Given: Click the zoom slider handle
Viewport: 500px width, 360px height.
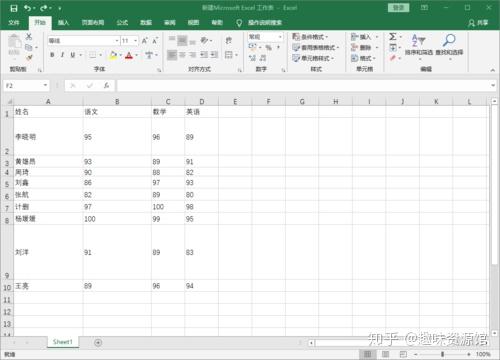Looking at the screenshot, I should pyautogui.click(x=442, y=354).
